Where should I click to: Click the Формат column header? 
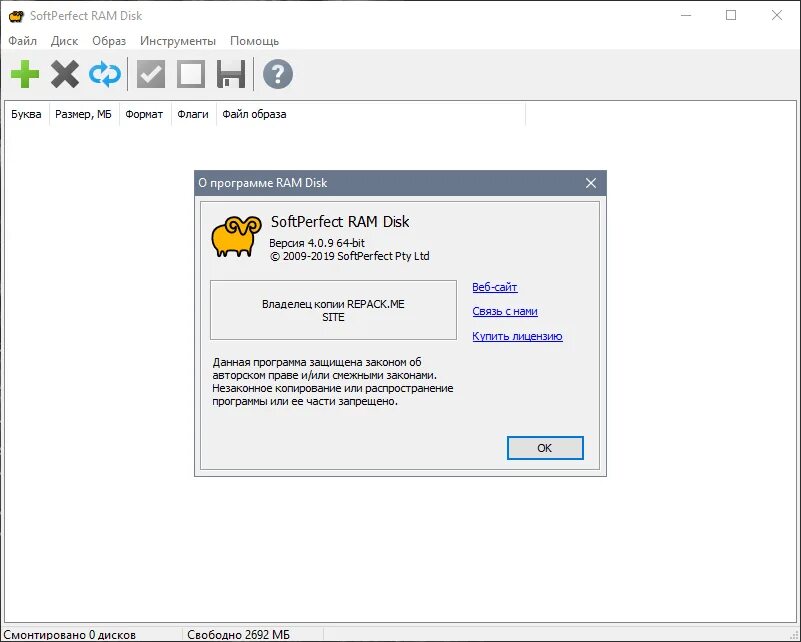[144, 114]
